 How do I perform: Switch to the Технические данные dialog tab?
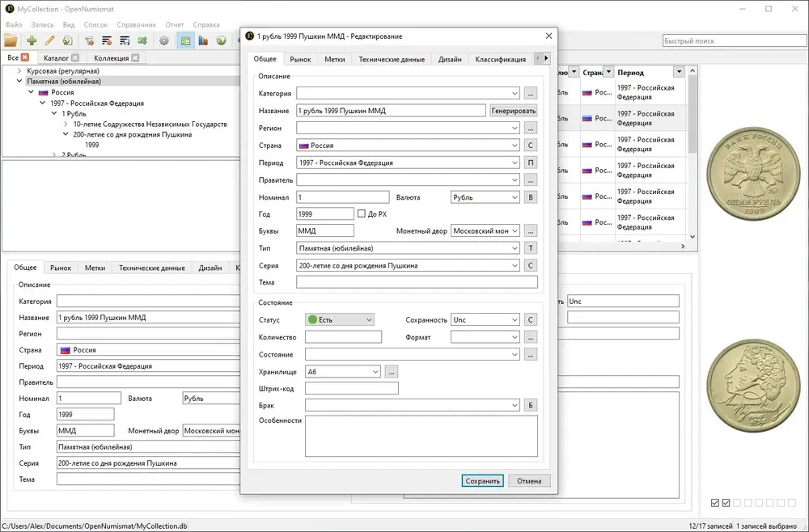point(392,59)
